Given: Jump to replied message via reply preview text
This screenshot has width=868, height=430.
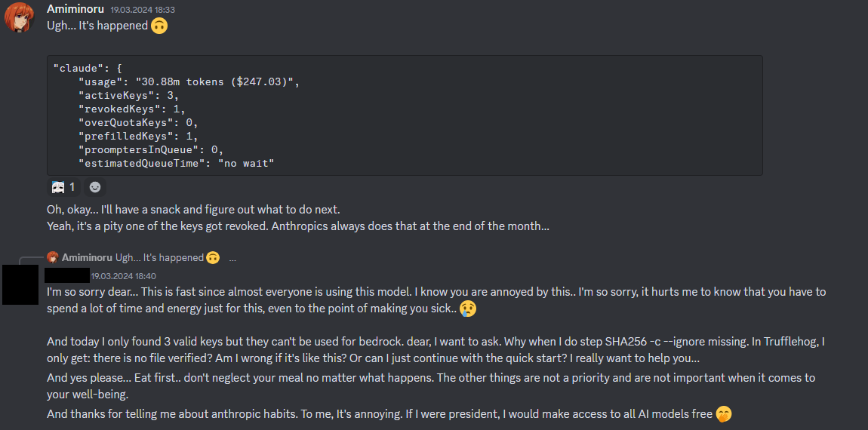Looking at the screenshot, I should click(159, 257).
